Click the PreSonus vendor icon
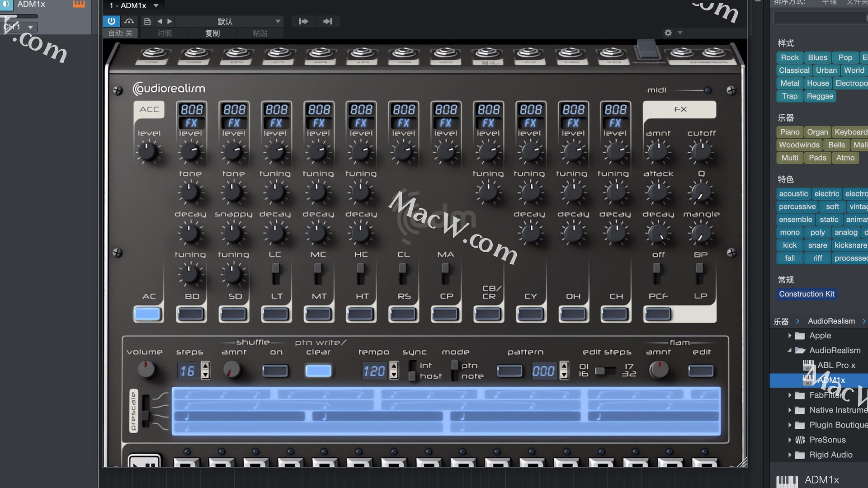This screenshot has height=488, width=868. coord(800,440)
